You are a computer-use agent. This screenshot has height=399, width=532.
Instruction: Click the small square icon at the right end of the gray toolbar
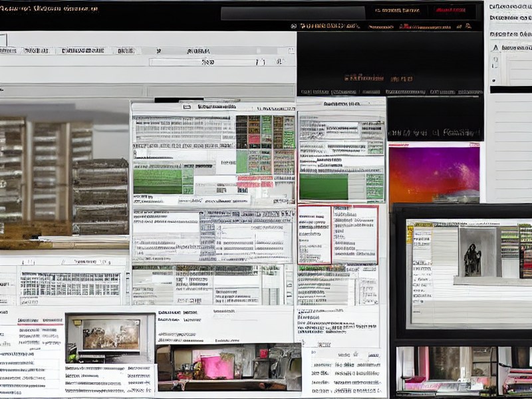point(291,51)
